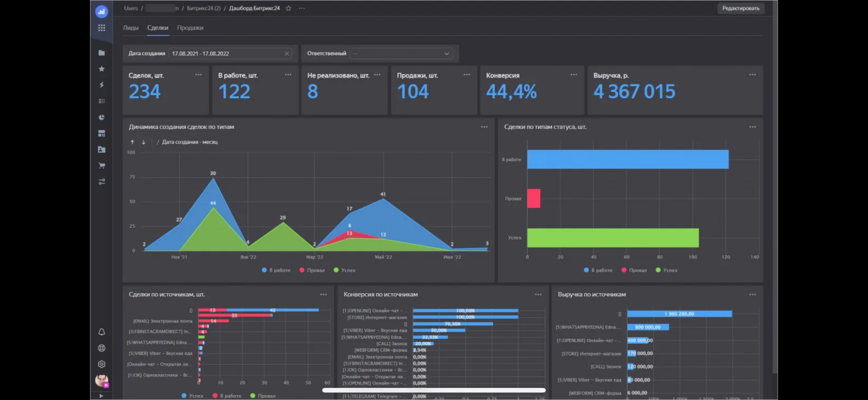This screenshot has height=400, width=868.
Task: Open the gear settings icon in sidebar
Action: (x=102, y=364)
